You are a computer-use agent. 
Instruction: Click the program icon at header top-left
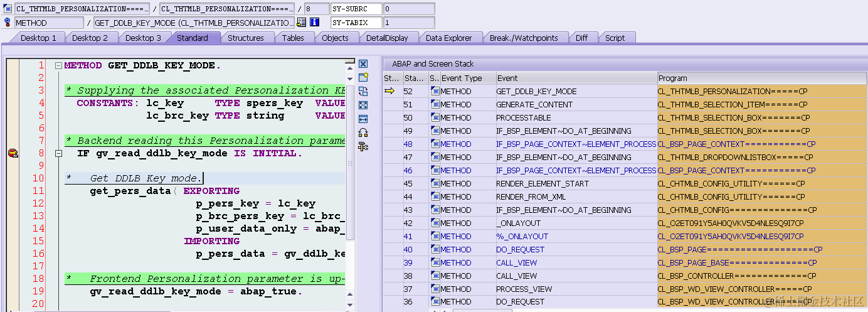(x=8, y=9)
